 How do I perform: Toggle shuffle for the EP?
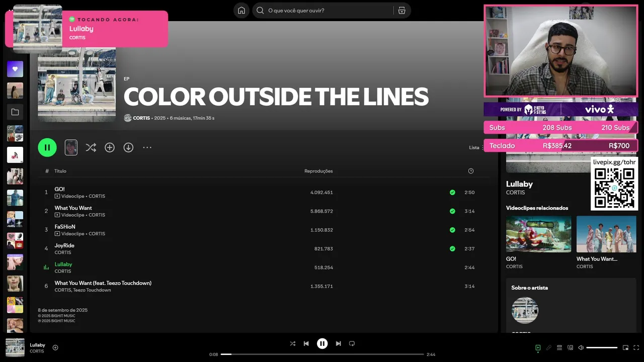pos(91,147)
